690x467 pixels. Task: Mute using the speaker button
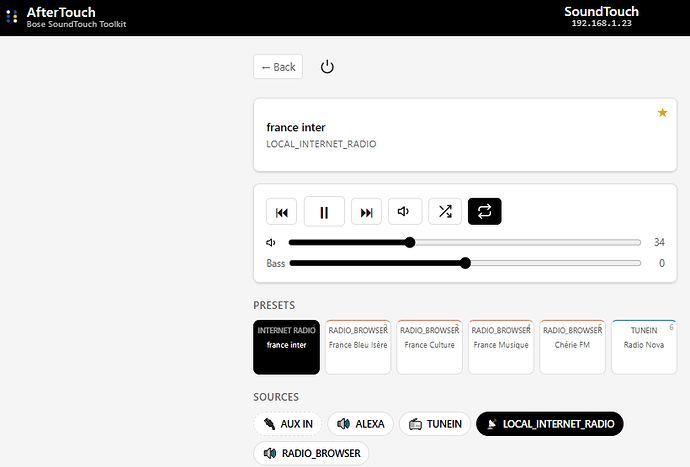tap(405, 212)
